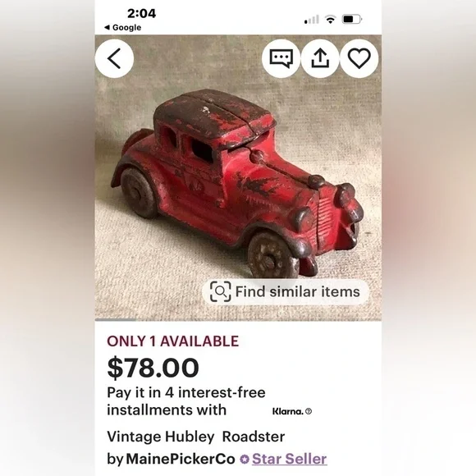Open Star Seller link
Screen dimensions: 476x476
(290, 459)
